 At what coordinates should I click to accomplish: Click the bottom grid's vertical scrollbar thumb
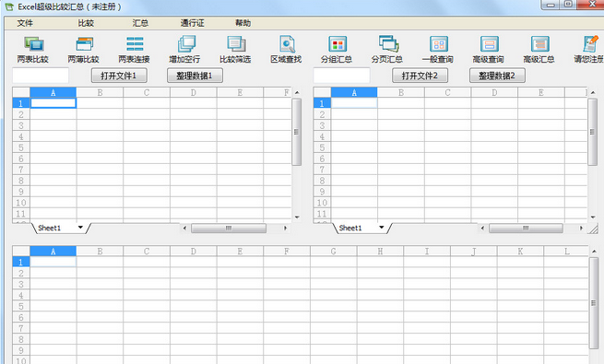[x=594, y=303]
